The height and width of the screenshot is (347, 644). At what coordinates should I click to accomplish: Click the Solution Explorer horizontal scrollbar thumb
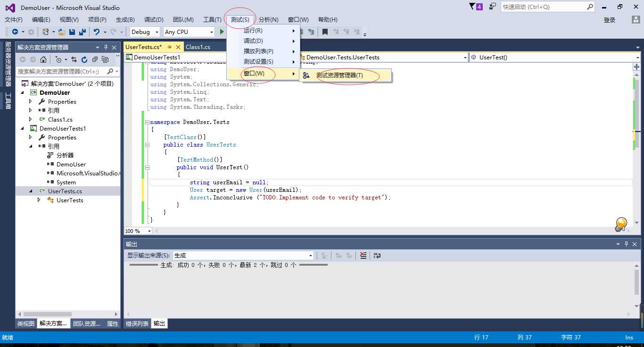48,314
